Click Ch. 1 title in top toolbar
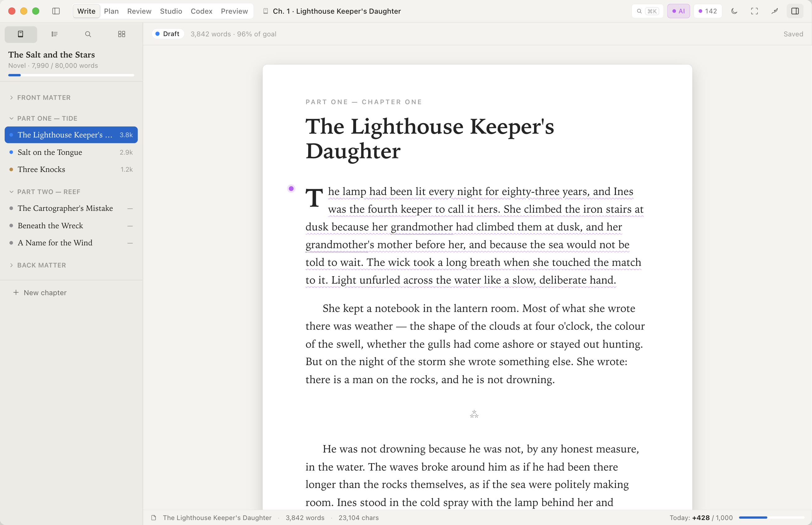The height and width of the screenshot is (525, 812). click(x=337, y=11)
